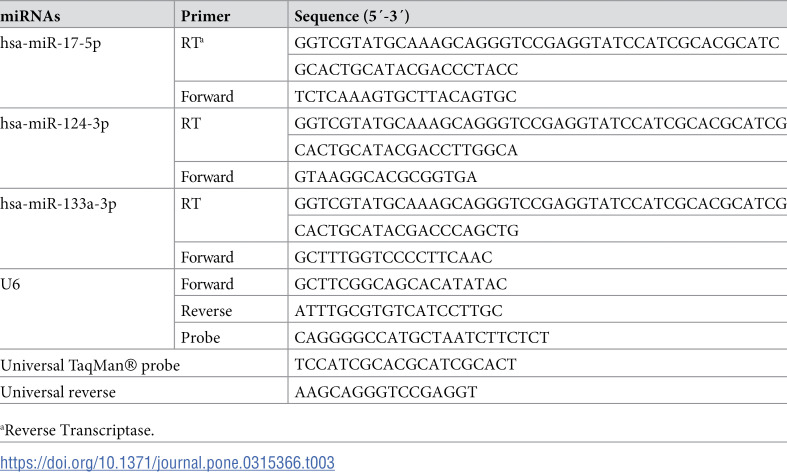The image size is (787, 472).
Task: Click the Primer column header
Action: coord(205,16)
